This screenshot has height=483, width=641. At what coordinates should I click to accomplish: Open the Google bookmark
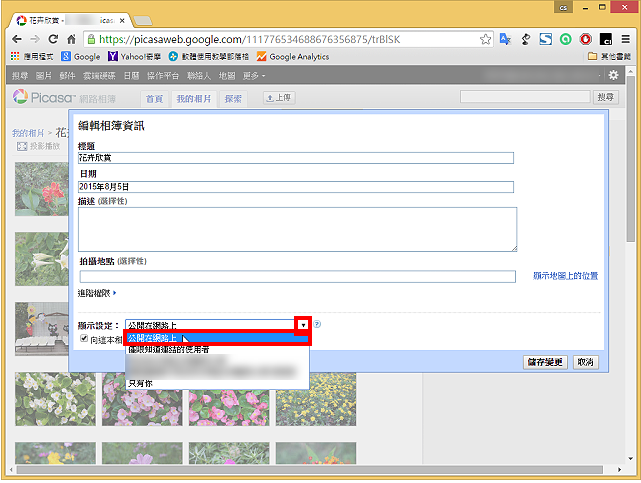click(81, 56)
